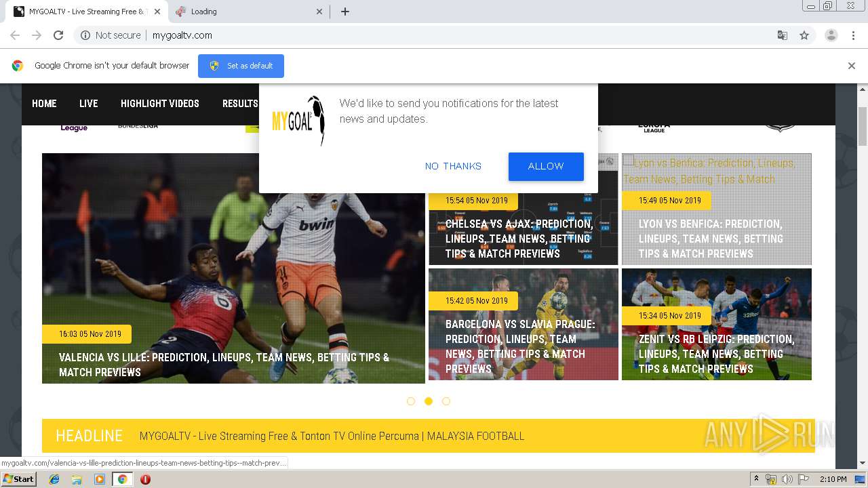Screen dimensions: 868x488
Task: Select the third carousel dot
Action: pos(446,401)
